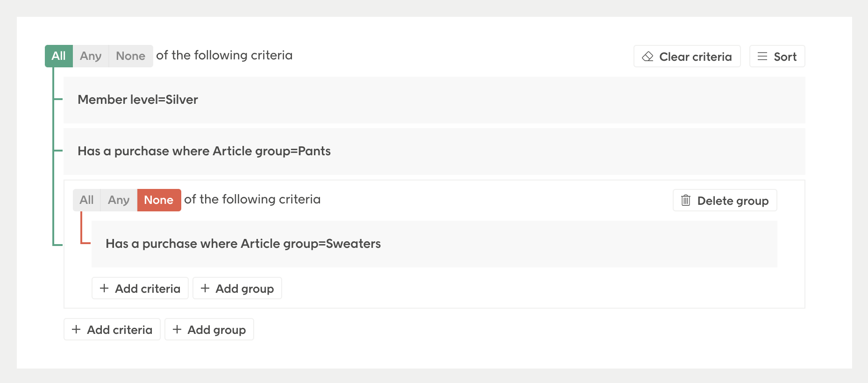Open the Article group=Sweaters purchase criteria
868x383 pixels.
(x=434, y=244)
